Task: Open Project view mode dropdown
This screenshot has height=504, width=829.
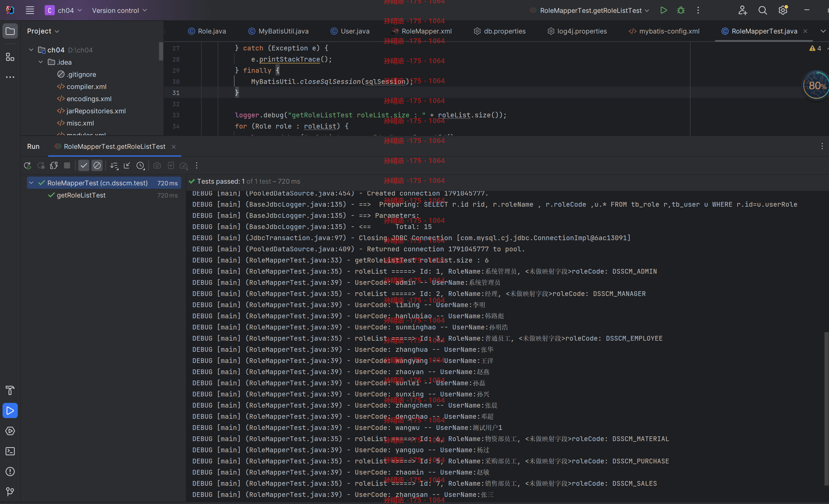Action: point(43,31)
